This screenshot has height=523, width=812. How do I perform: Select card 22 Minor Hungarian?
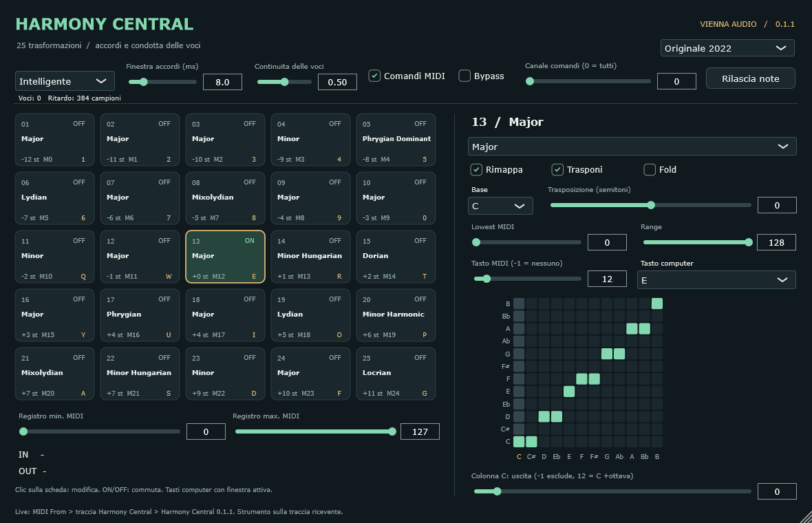pos(140,374)
